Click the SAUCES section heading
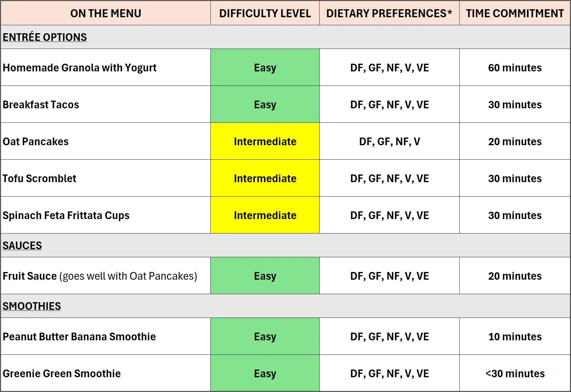This screenshot has height=392, width=571. tap(22, 245)
